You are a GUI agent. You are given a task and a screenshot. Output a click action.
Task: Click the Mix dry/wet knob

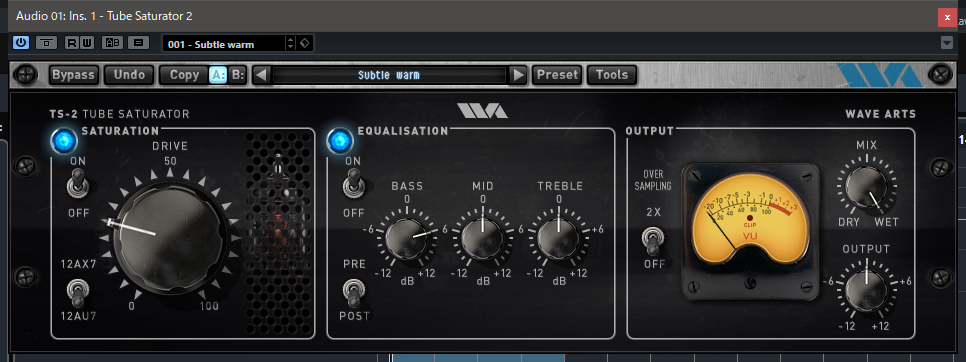click(866, 187)
